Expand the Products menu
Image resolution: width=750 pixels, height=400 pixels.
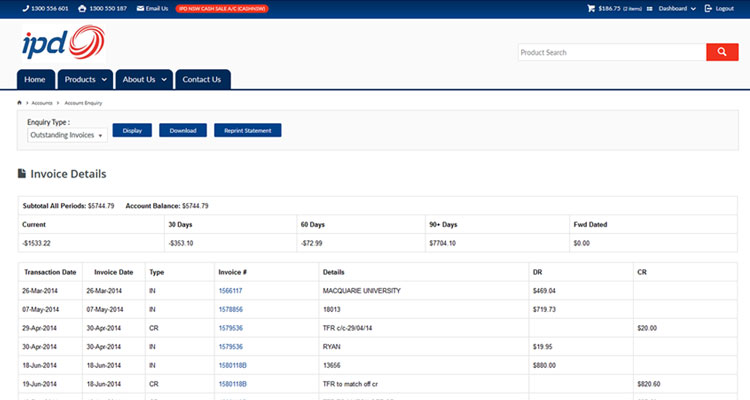coord(85,79)
